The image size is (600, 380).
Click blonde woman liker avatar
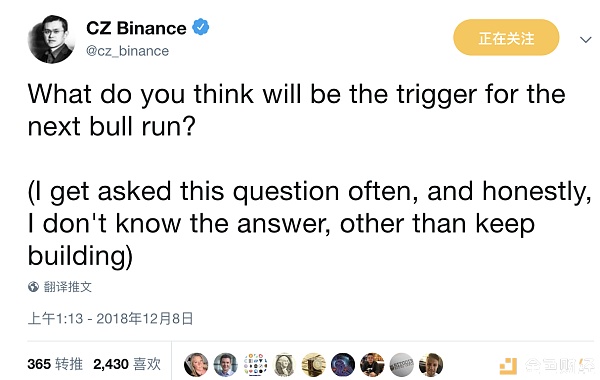pos(196,364)
